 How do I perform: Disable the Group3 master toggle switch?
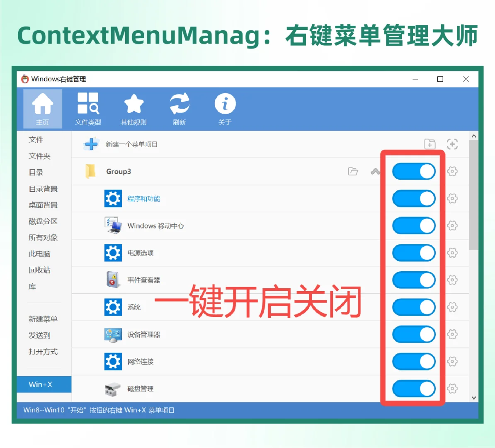[413, 171]
